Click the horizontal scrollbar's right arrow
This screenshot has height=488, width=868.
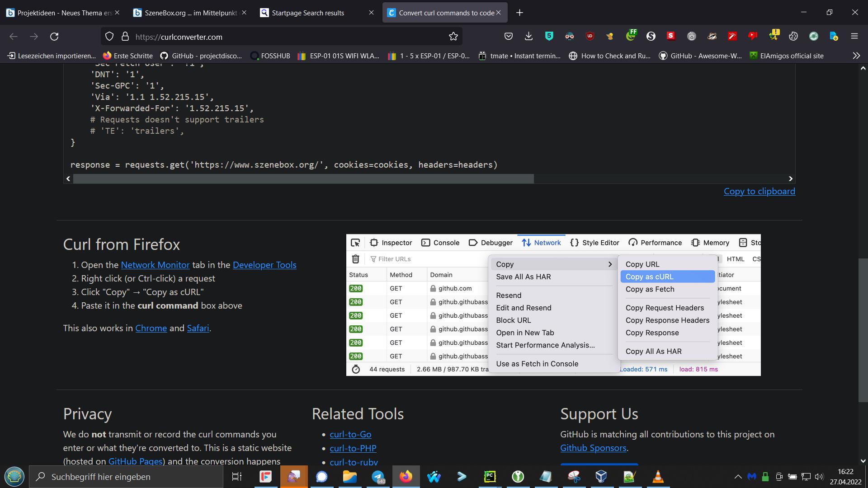coord(790,178)
